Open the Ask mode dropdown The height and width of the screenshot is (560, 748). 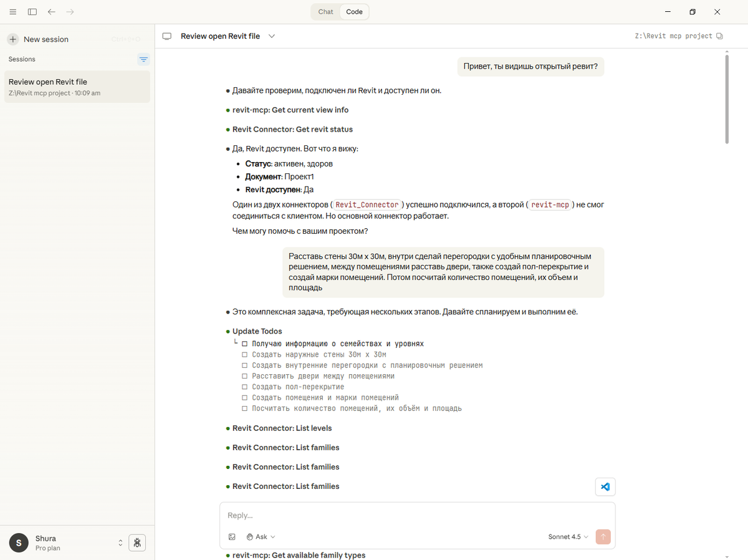click(x=261, y=536)
